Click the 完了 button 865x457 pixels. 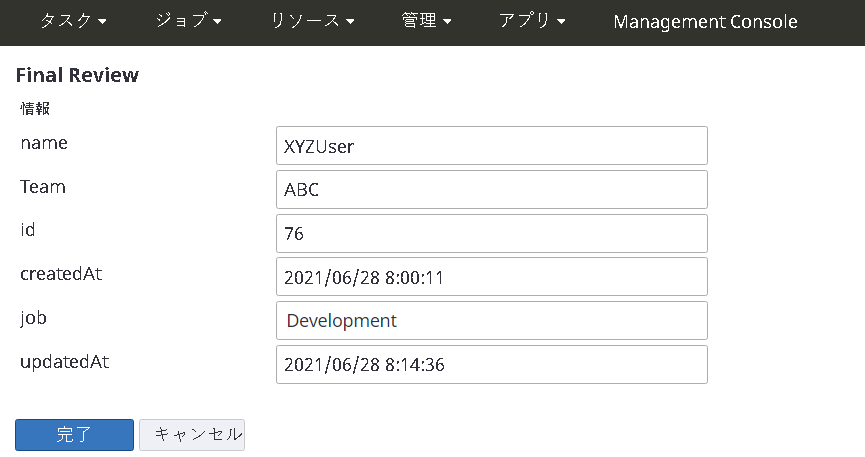(74, 435)
